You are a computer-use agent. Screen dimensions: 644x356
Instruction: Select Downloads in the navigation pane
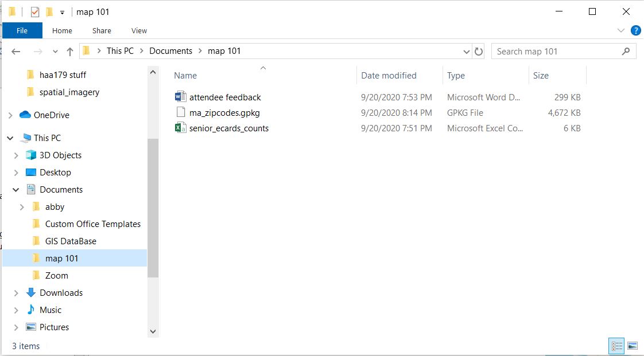coord(61,293)
